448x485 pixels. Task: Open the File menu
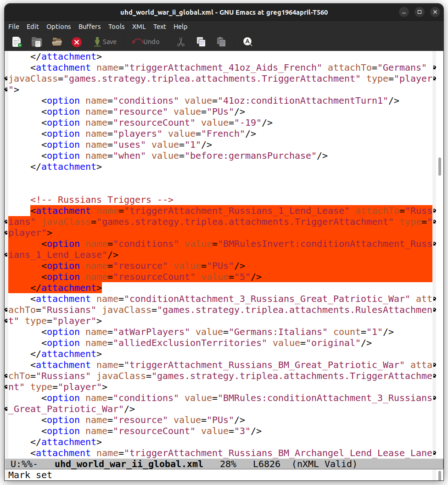click(14, 27)
